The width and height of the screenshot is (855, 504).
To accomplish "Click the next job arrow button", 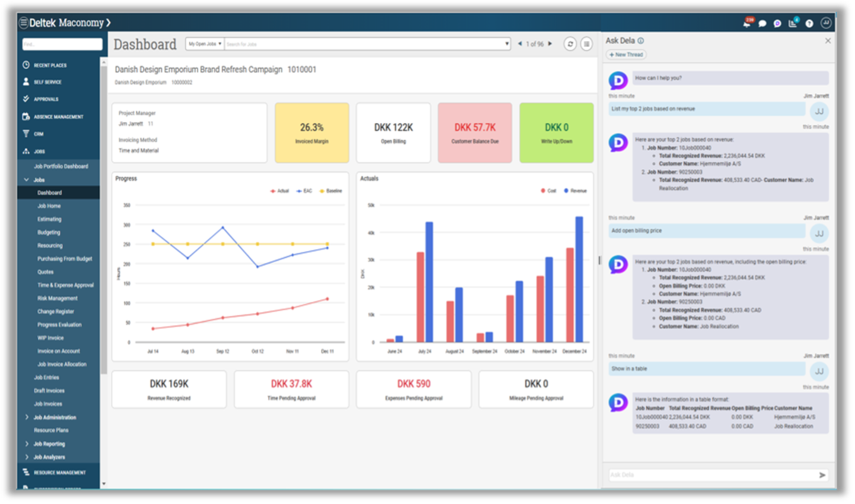I will [x=549, y=44].
